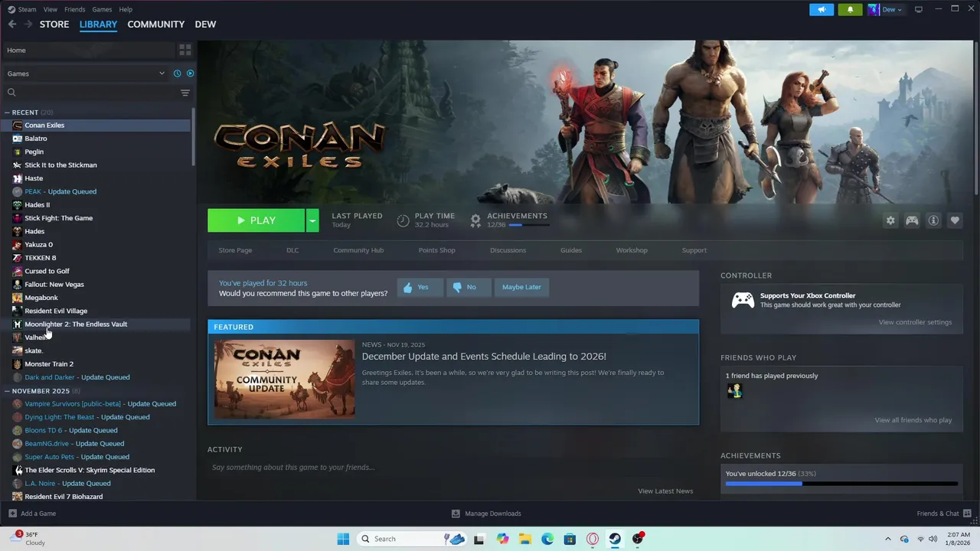Image resolution: width=980 pixels, height=551 pixels.
Task: Click the Peglin game icon in list
Action: (x=17, y=152)
